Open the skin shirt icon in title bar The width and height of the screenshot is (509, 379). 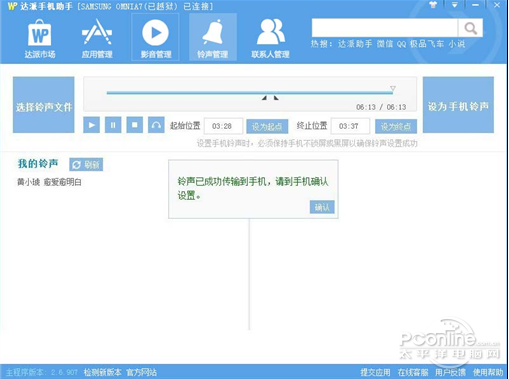[433, 5]
